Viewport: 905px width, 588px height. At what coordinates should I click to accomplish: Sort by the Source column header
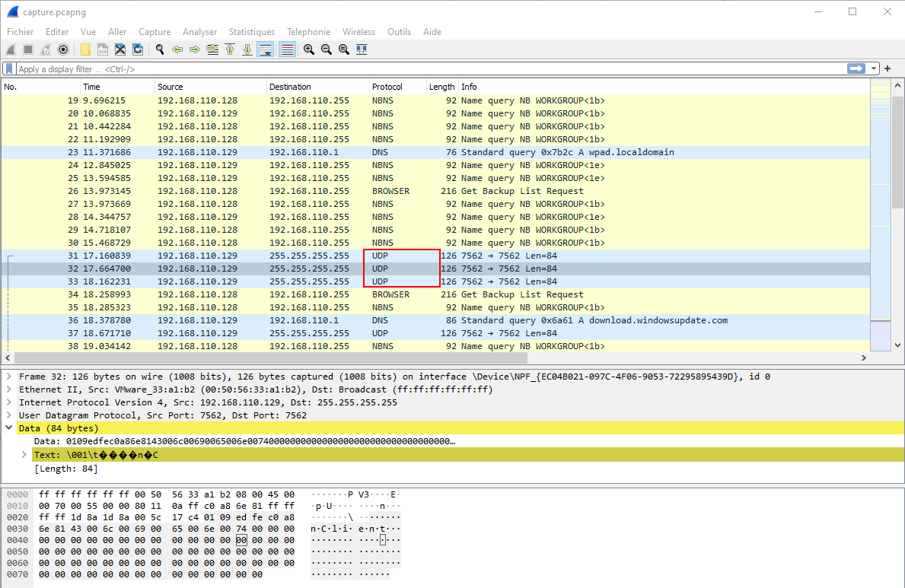pyautogui.click(x=211, y=87)
